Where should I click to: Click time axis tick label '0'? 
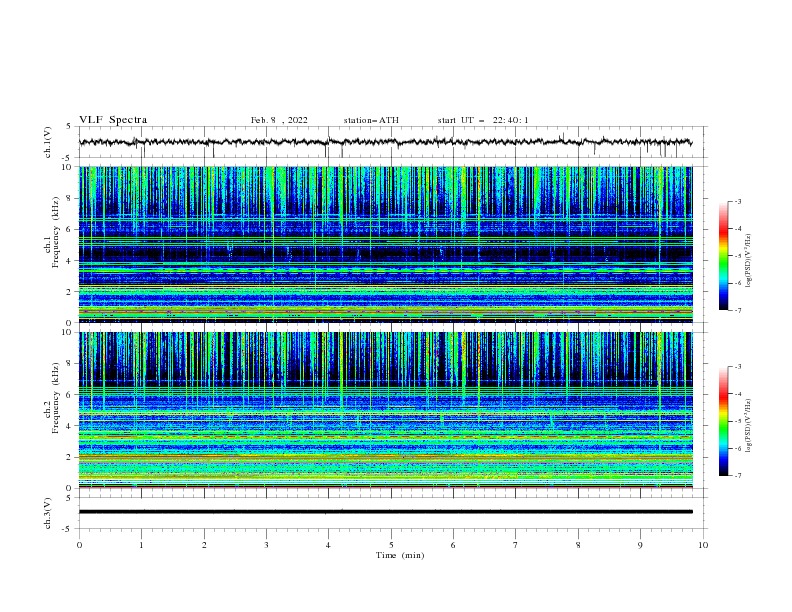click(x=79, y=545)
